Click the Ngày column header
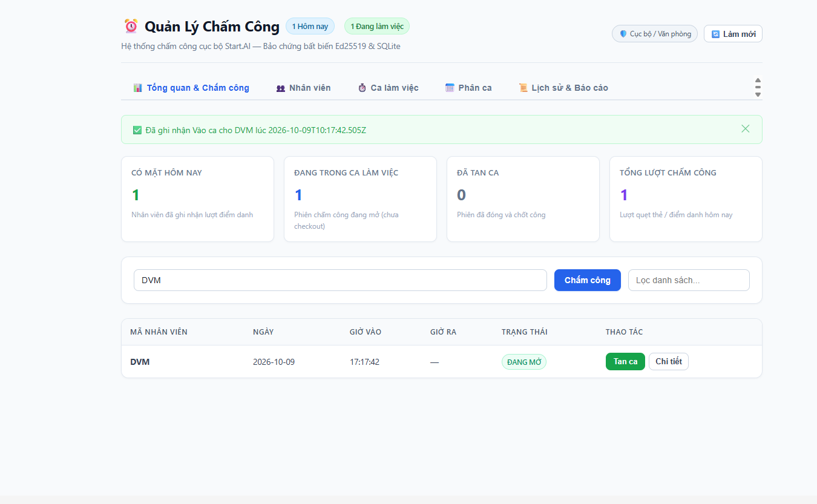Screen dimensions: 817x504 point(263,332)
